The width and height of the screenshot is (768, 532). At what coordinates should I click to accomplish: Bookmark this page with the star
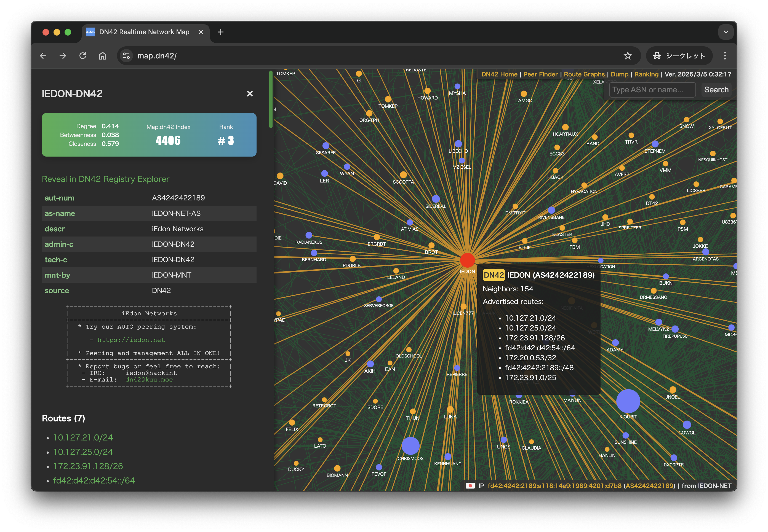click(x=628, y=56)
